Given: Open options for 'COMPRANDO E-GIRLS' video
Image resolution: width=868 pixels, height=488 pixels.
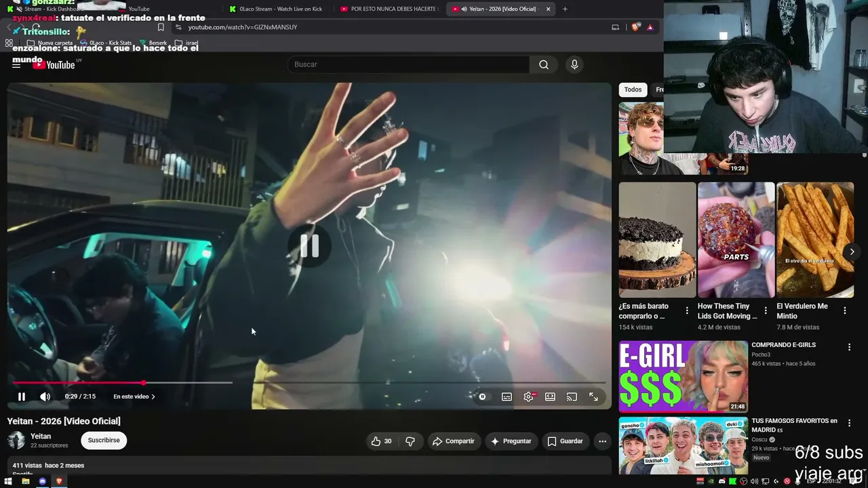Looking at the screenshot, I should [849, 347].
